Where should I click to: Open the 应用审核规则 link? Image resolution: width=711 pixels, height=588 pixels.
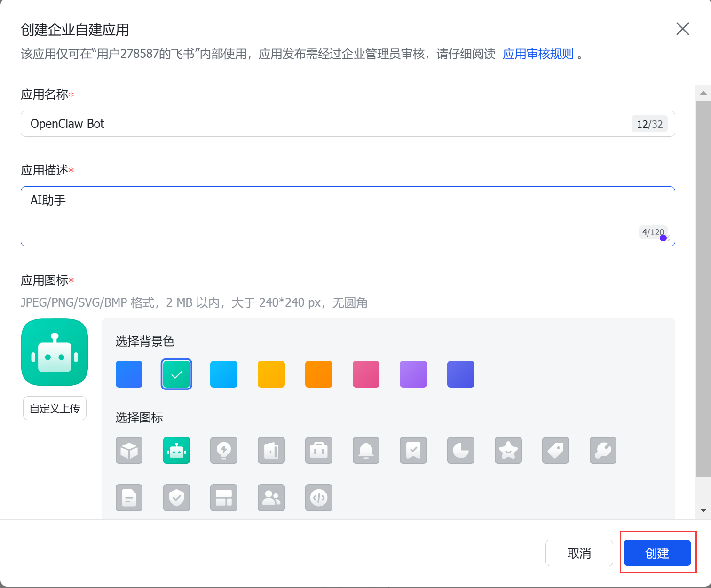[538, 54]
